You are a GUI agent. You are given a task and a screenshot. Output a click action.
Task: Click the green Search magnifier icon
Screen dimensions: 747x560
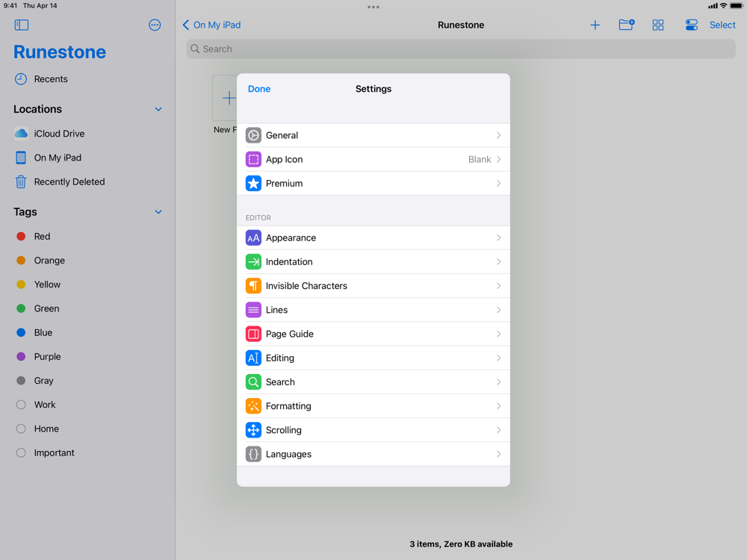[x=253, y=382]
